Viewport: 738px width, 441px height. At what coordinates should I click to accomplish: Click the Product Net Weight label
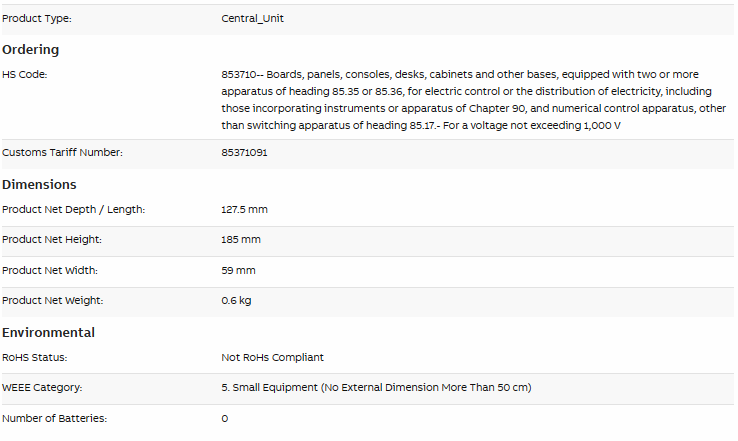[53, 301]
